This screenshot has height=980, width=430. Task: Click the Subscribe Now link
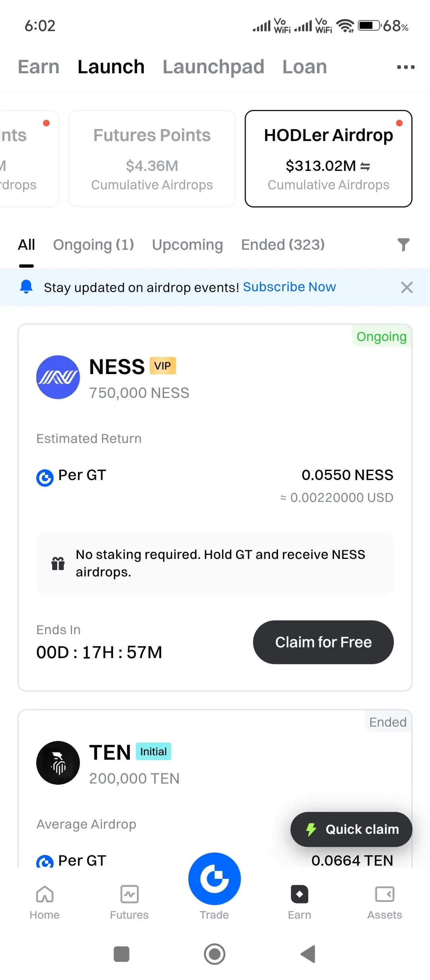coord(289,287)
